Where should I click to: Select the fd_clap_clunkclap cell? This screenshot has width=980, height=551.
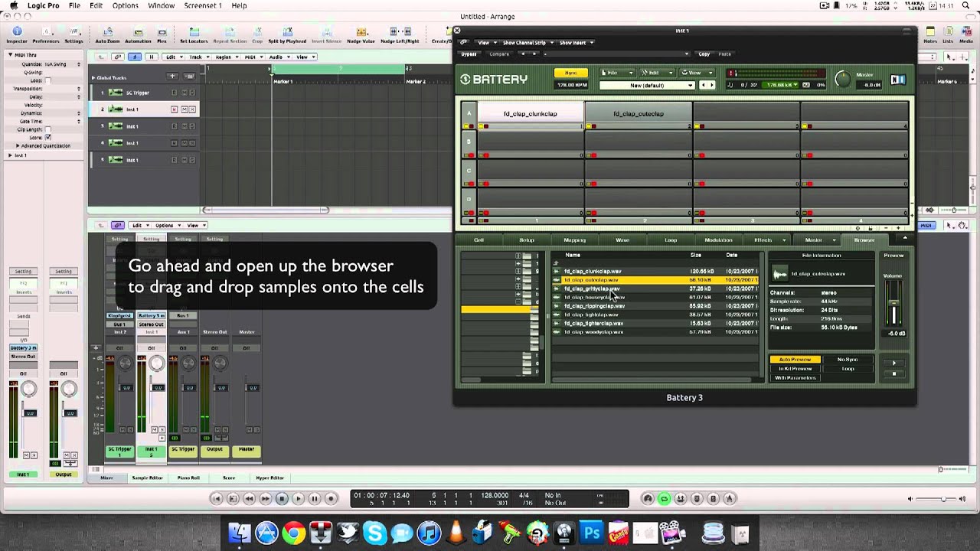pyautogui.click(x=530, y=114)
